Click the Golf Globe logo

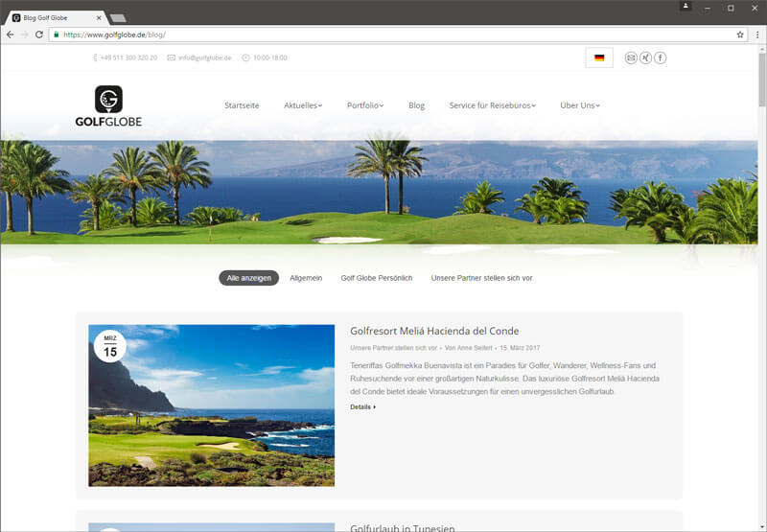click(108, 105)
